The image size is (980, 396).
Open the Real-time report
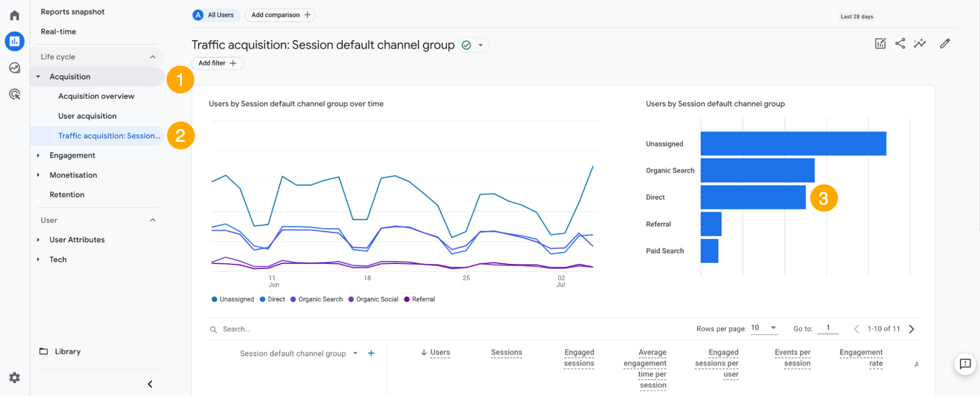point(58,31)
